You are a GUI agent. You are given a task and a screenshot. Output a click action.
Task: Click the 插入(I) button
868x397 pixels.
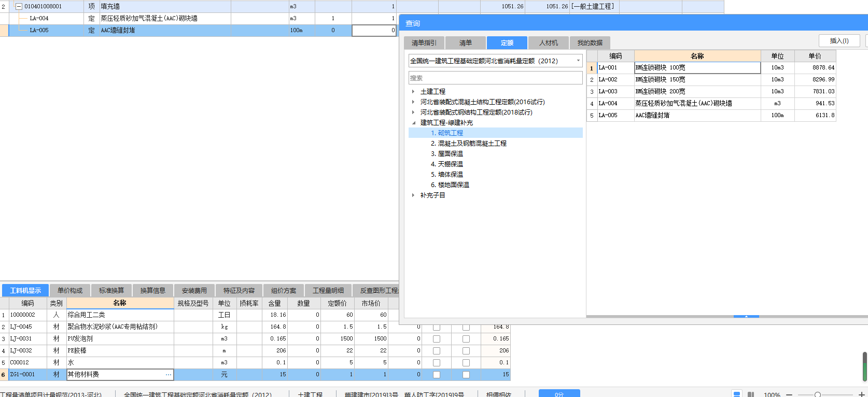[839, 40]
